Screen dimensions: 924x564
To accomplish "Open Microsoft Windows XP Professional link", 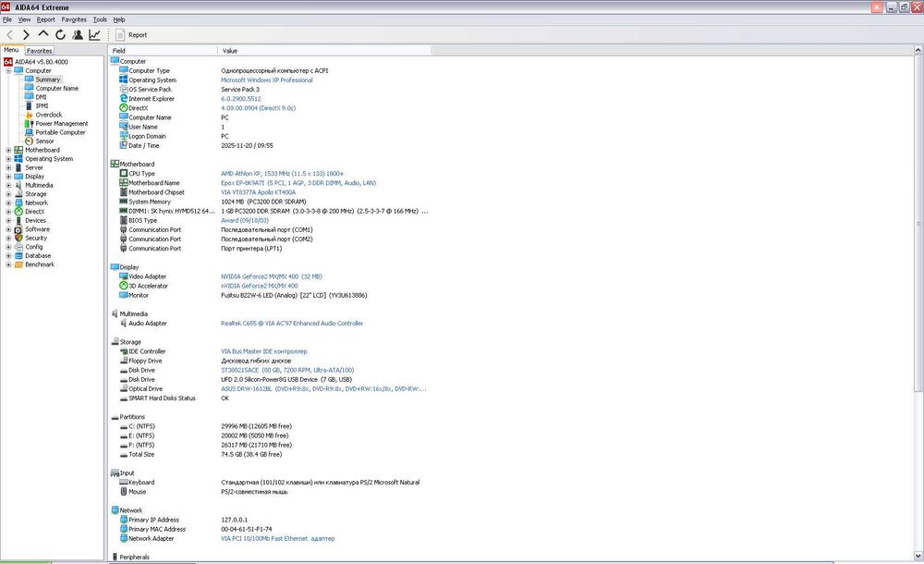I will pyautogui.click(x=266, y=80).
